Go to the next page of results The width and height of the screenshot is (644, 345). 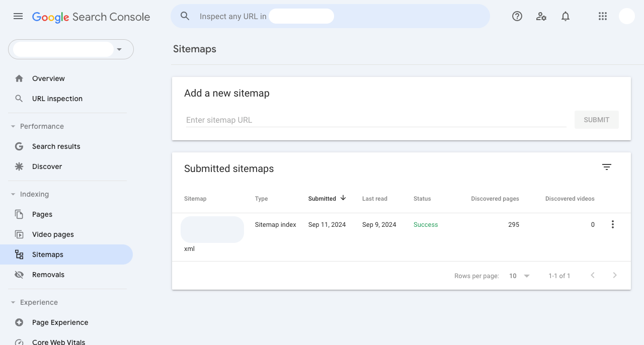(x=615, y=275)
